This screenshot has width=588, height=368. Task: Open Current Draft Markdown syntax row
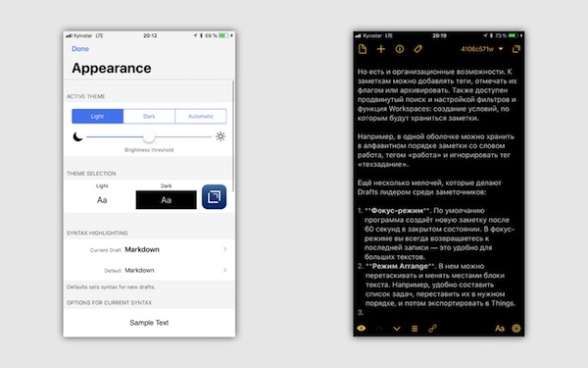149,249
